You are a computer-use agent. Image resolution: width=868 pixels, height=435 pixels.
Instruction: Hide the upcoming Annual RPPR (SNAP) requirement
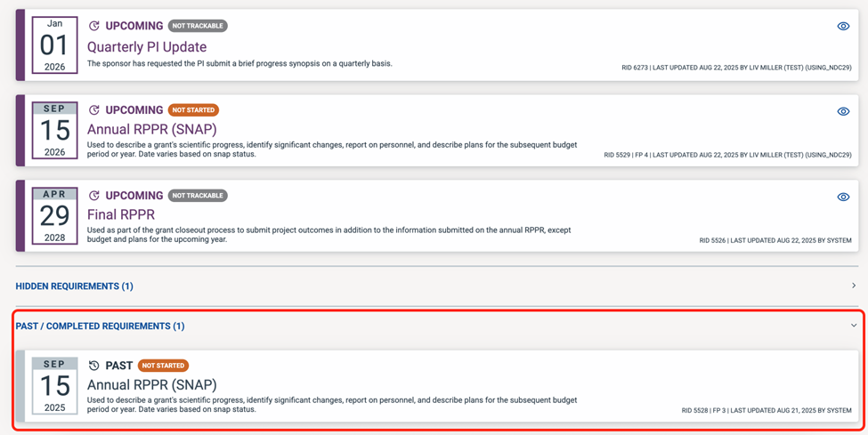tap(843, 111)
